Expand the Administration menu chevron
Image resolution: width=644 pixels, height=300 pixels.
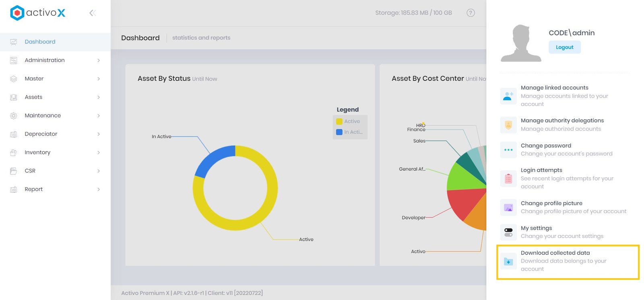[x=99, y=60]
